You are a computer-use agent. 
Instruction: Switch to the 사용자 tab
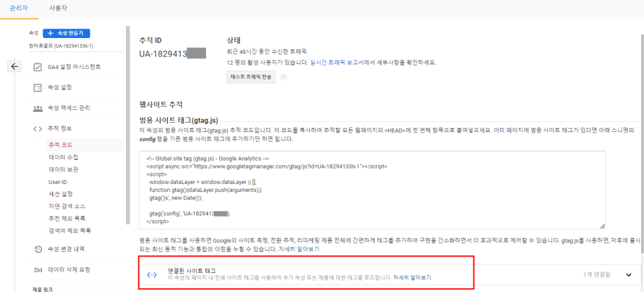[x=58, y=8]
